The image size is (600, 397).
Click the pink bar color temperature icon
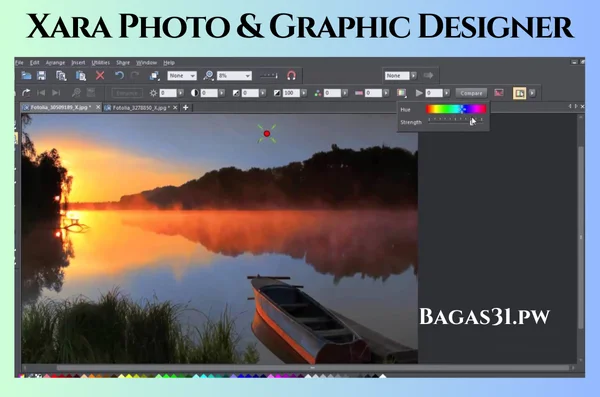[x=359, y=93]
